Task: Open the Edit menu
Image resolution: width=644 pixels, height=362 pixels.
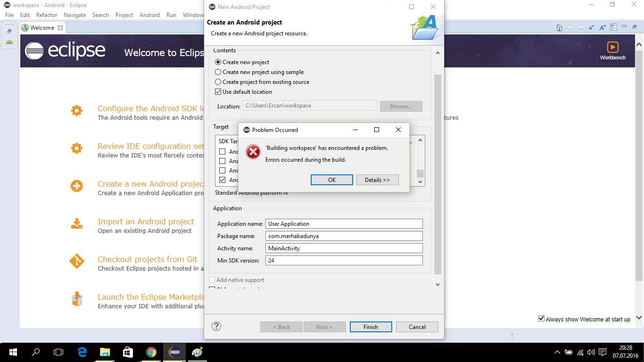Action: click(x=25, y=15)
